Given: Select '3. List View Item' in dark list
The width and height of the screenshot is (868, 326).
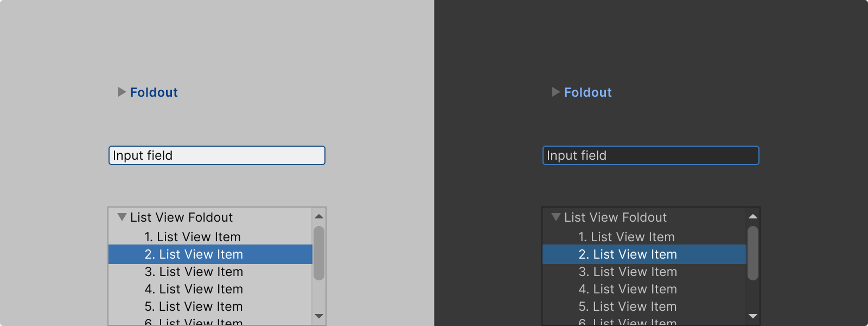Looking at the screenshot, I should point(628,272).
